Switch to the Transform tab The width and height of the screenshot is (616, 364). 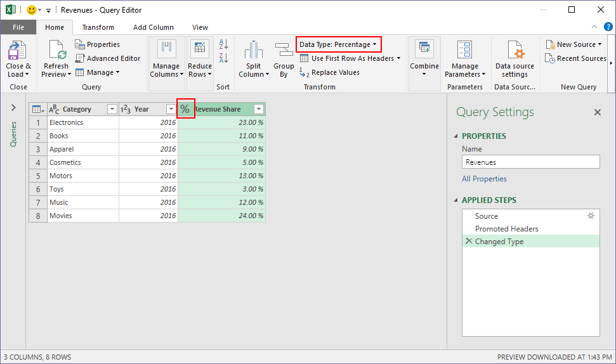coord(98,27)
